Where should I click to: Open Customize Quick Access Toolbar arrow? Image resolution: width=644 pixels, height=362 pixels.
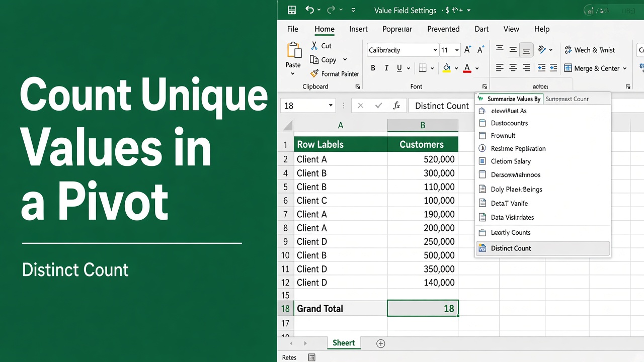tap(353, 10)
